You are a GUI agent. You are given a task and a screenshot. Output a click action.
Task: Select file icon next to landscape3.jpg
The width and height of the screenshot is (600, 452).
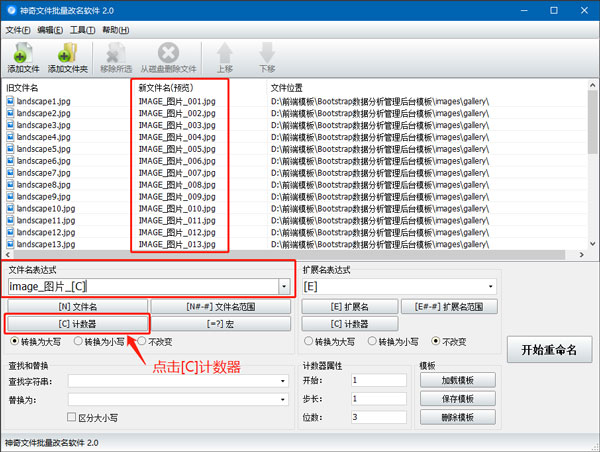10,125
